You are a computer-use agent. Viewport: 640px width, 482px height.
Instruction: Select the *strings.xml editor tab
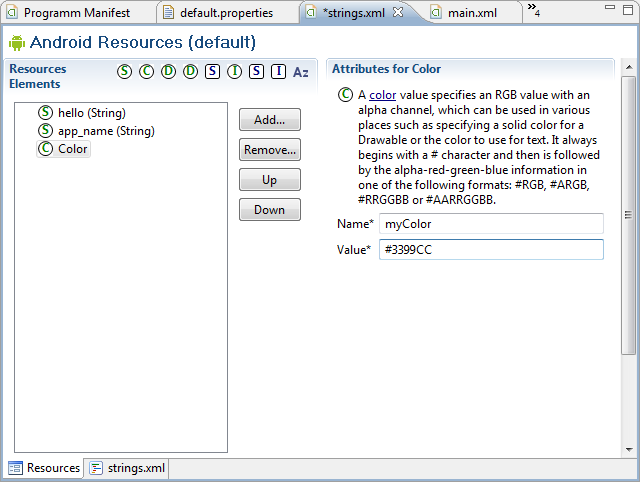[x=353, y=13]
